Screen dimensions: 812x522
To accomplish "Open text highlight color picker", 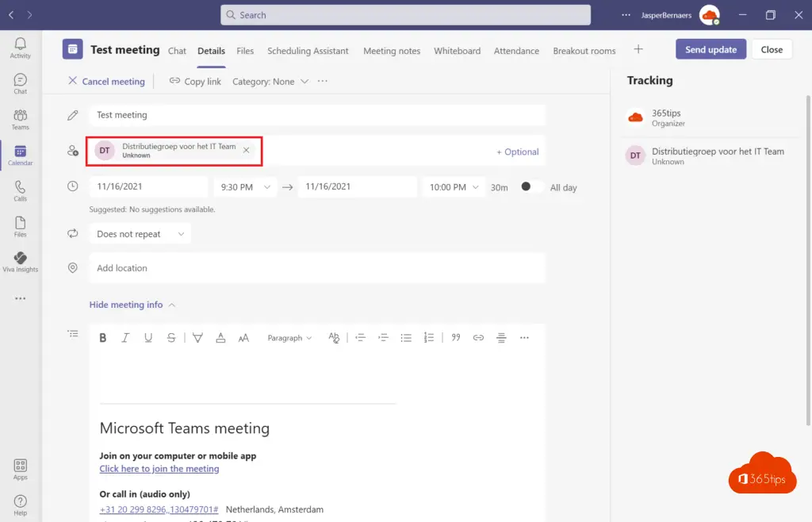I will [197, 338].
